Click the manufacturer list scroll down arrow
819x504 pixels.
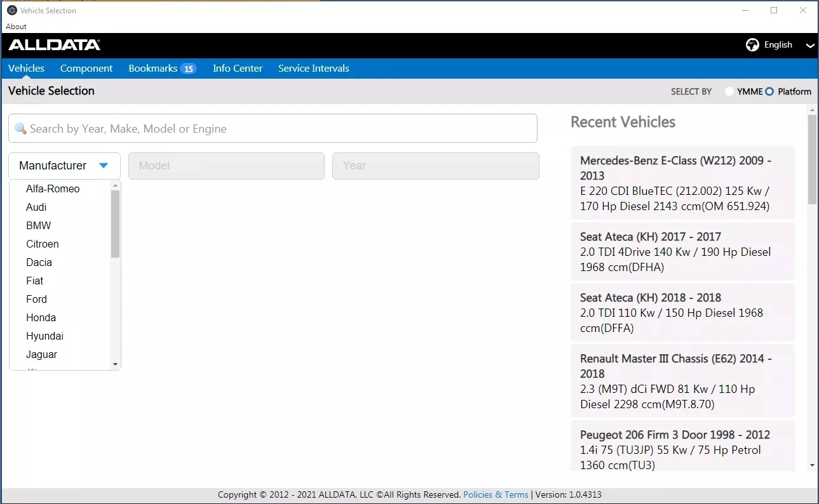tap(115, 364)
